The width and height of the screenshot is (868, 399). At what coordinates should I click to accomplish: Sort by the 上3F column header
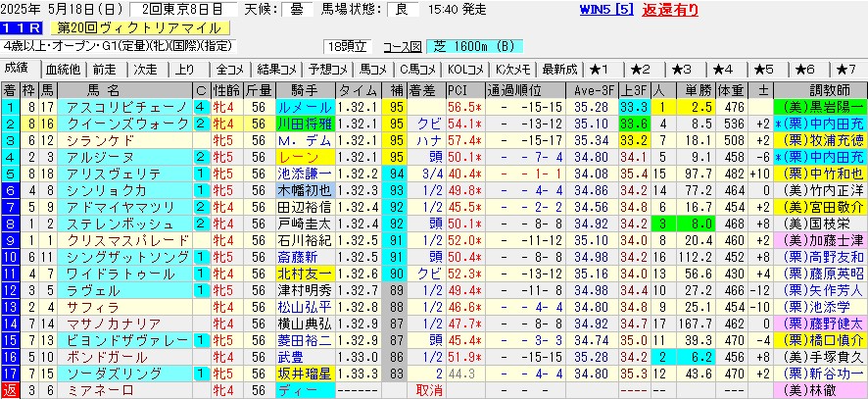[x=633, y=89]
